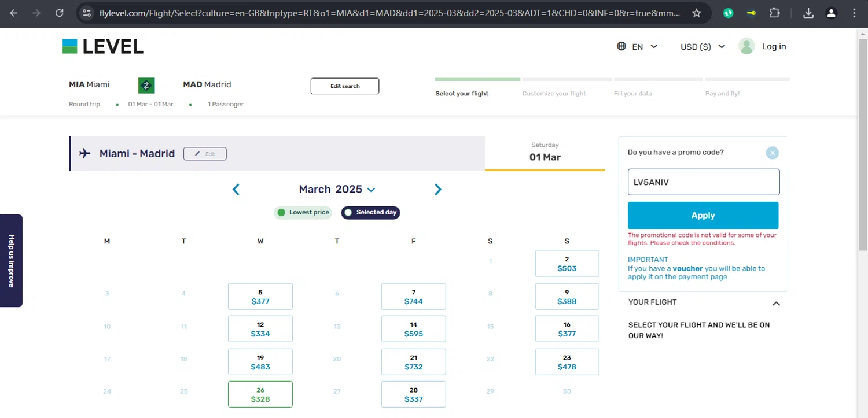Select March 19 priced $483

260,362
